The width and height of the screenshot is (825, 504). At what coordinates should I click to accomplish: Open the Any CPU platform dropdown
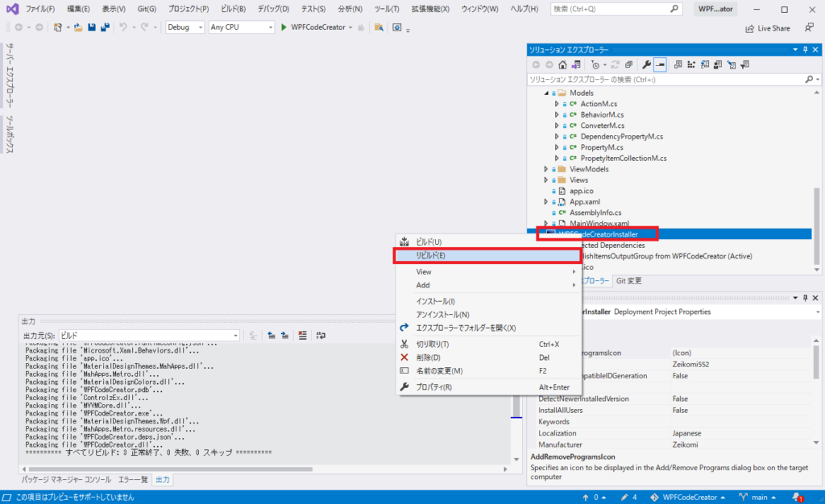(x=242, y=27)
